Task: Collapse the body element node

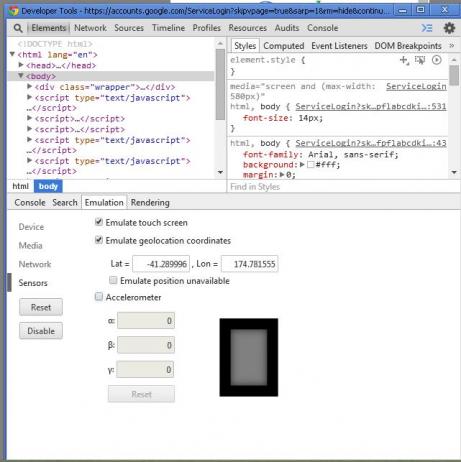Action: click(21, 76)
